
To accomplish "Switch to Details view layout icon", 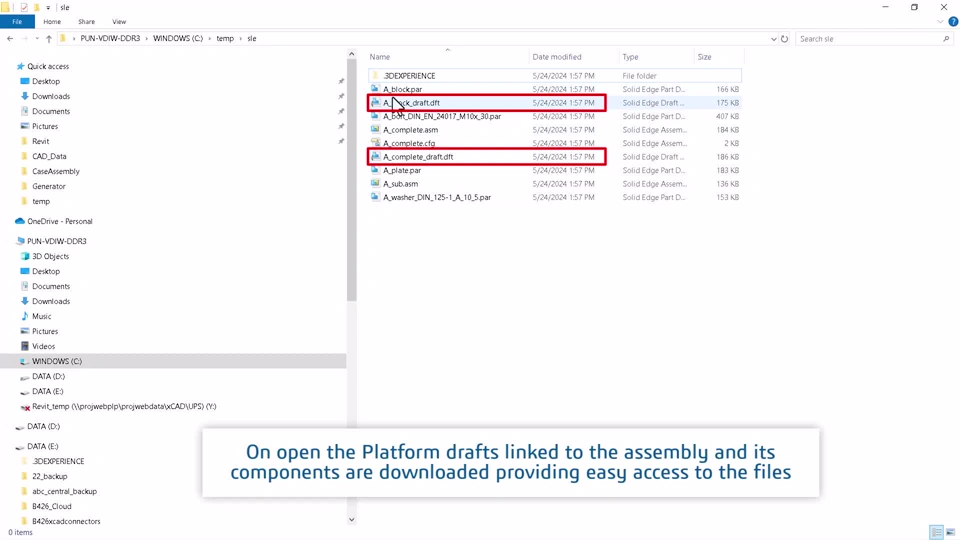I will pos(936,532).
